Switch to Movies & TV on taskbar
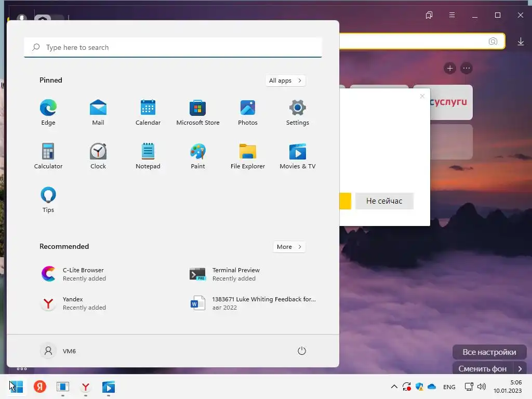The width and height of the screenshot is (532, 399). coord(109,387)
